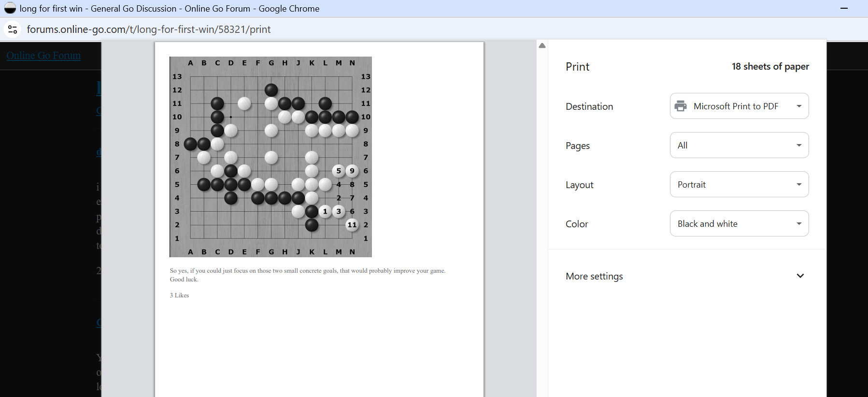Screen dimensions: 868x397
Task: Click the "3 Likes" text in preview
Action: click(179, 295)
